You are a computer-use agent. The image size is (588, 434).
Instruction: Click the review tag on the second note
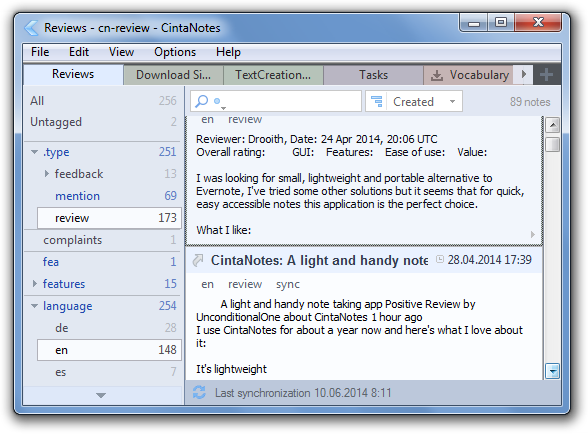245,284
